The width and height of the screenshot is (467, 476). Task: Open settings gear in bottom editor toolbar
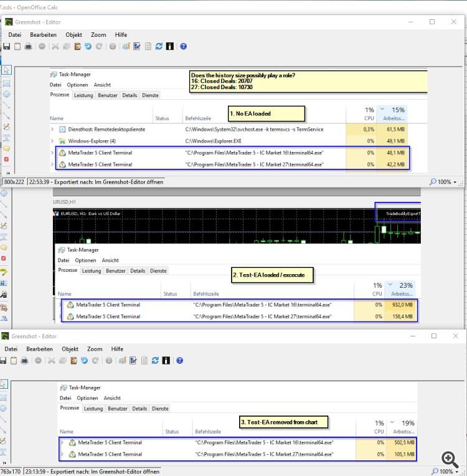click(109, 361)
